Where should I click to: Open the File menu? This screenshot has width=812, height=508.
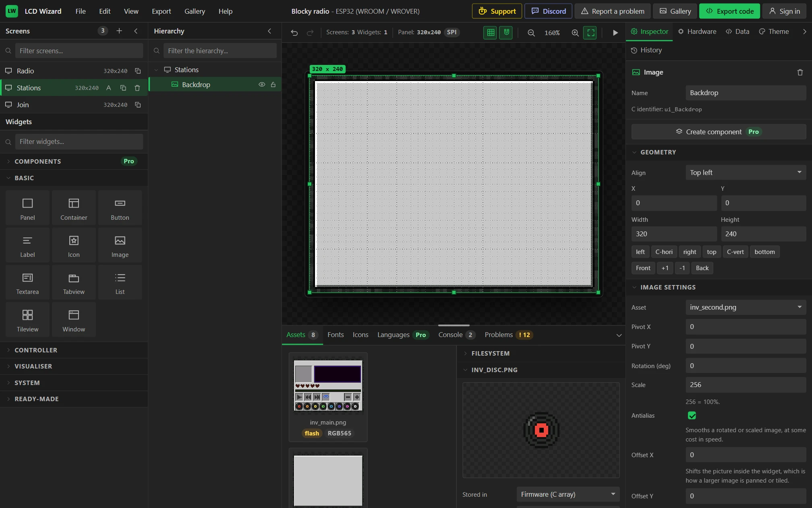(81, 11)
